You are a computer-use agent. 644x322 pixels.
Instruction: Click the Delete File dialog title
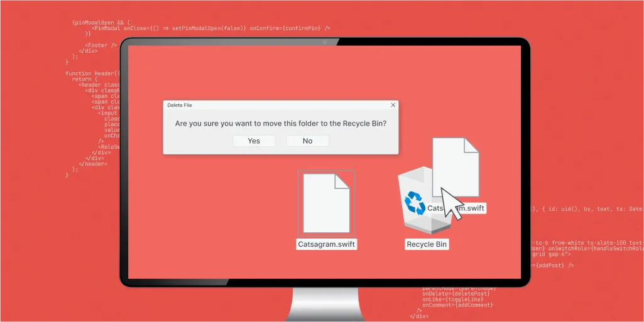pos(180,105)
